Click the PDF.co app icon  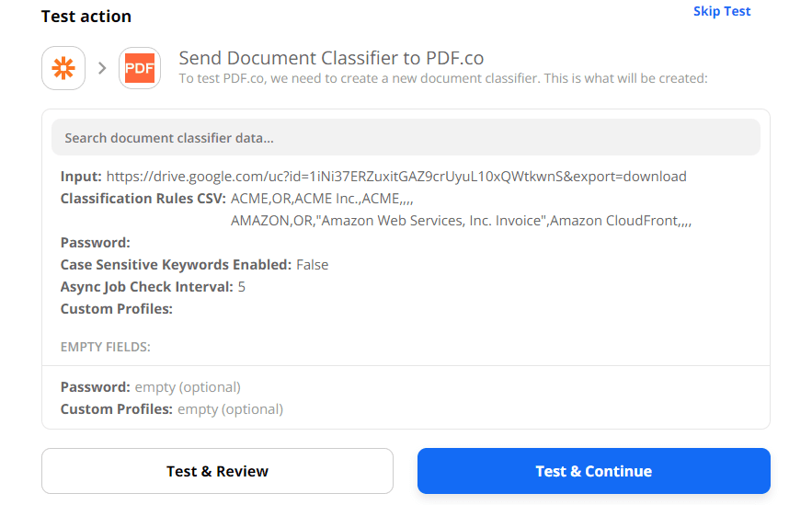point(140,69)
